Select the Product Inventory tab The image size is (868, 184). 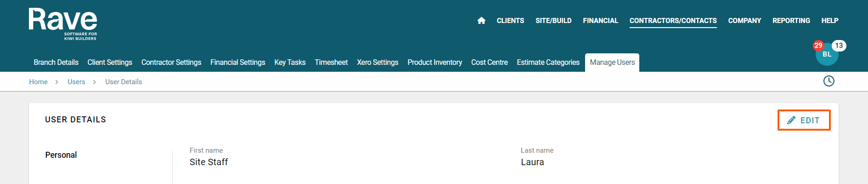[434, 63]
